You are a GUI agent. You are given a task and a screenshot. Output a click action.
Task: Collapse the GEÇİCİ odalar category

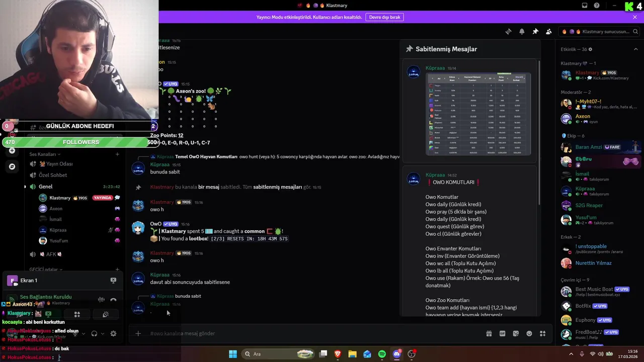click(x=46, y=269)
